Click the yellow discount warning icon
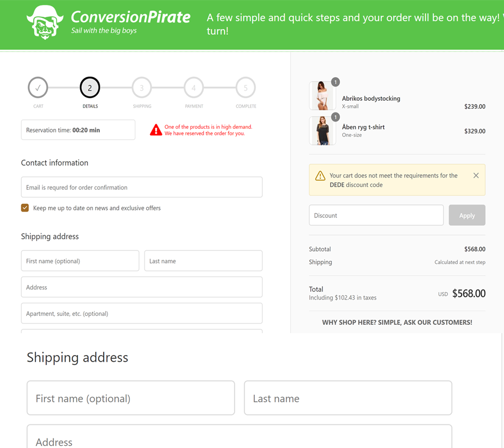The image size is (504, 448). (x=320, y=176)
